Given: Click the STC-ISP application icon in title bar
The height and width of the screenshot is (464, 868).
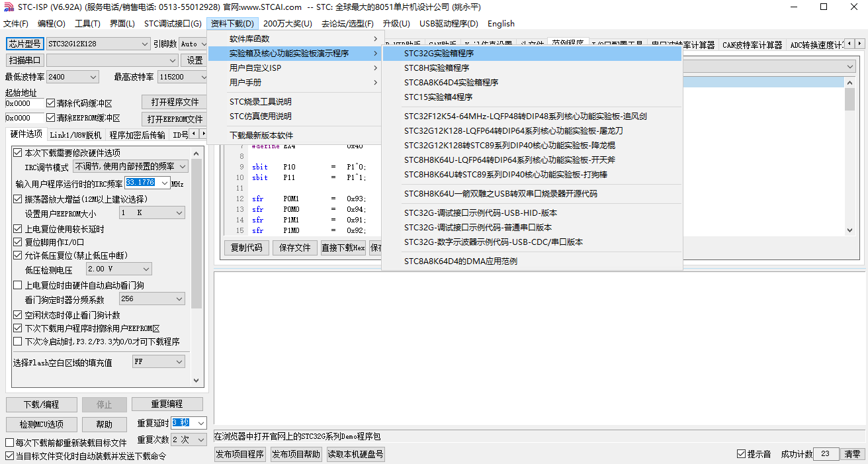Looking at the screenshot, I should [x=9, y=7].
